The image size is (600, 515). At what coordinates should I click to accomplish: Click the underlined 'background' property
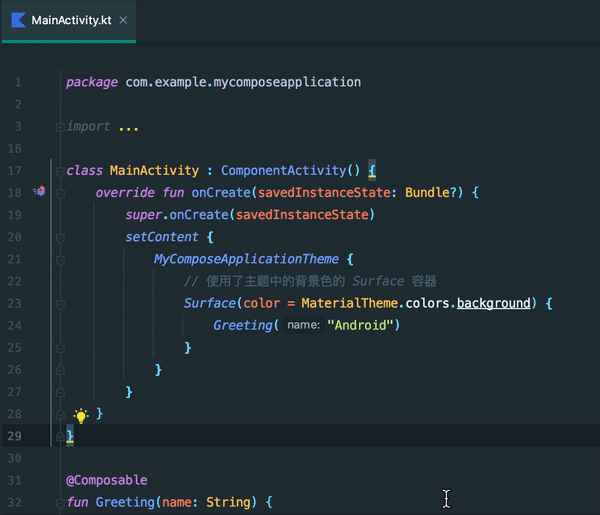point(494,303)
